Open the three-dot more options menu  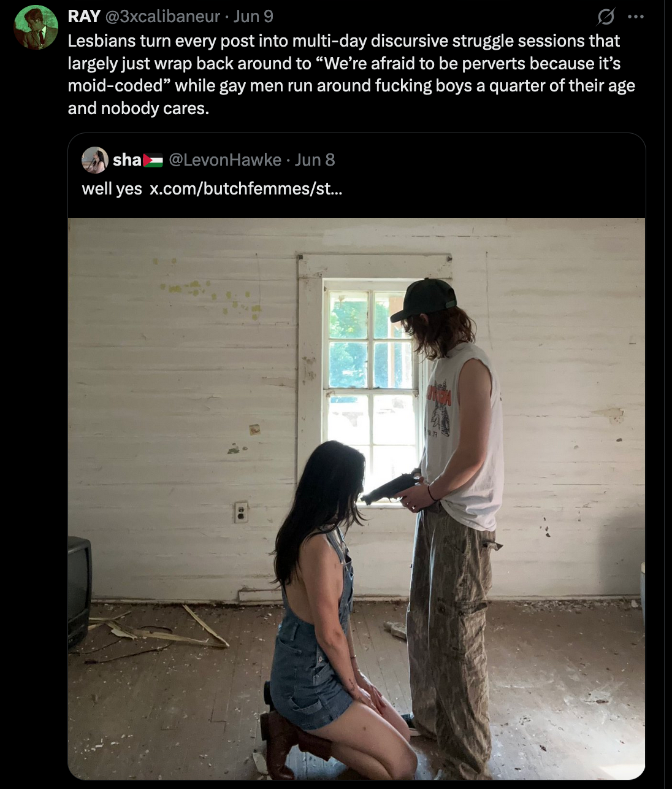click(x=636, y=17)
